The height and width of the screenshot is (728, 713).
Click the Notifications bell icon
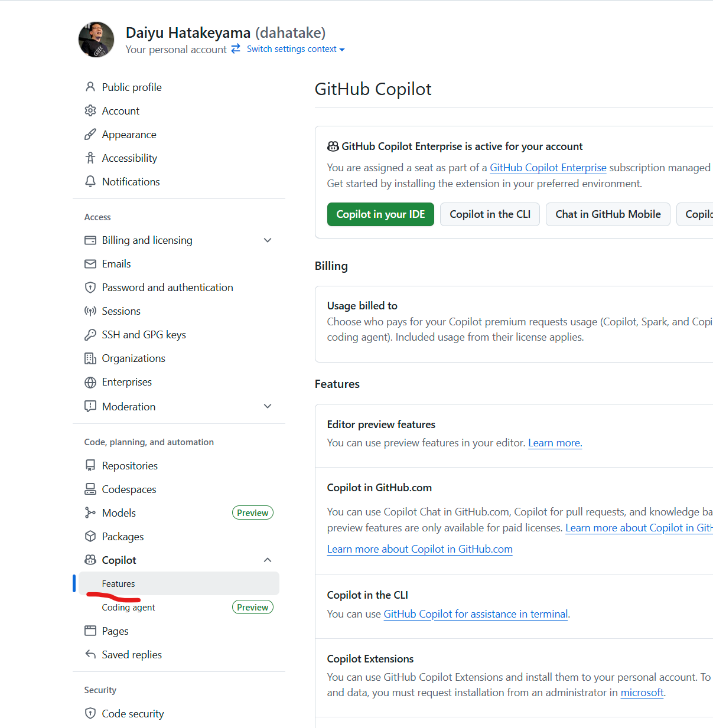point(90,181)
